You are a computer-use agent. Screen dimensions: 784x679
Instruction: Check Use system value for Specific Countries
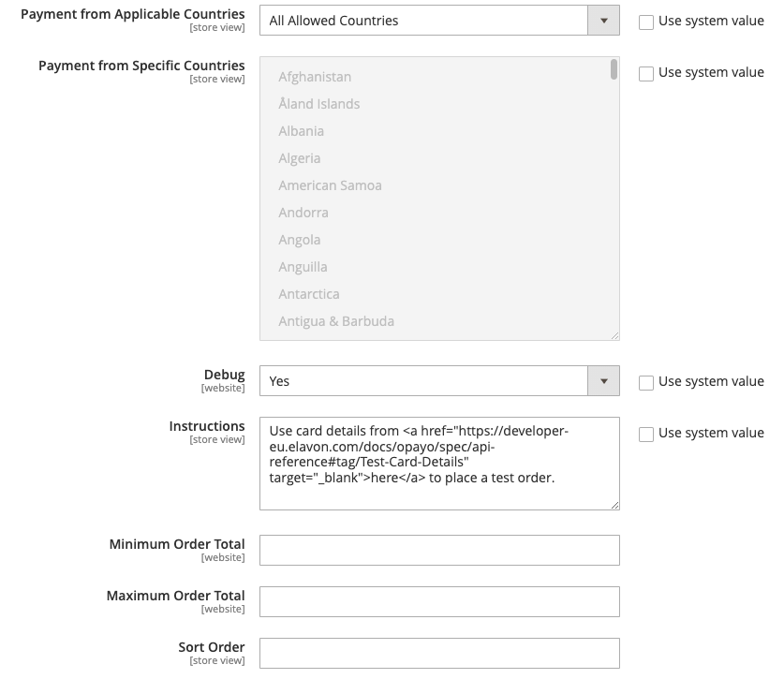pos(646,73)
